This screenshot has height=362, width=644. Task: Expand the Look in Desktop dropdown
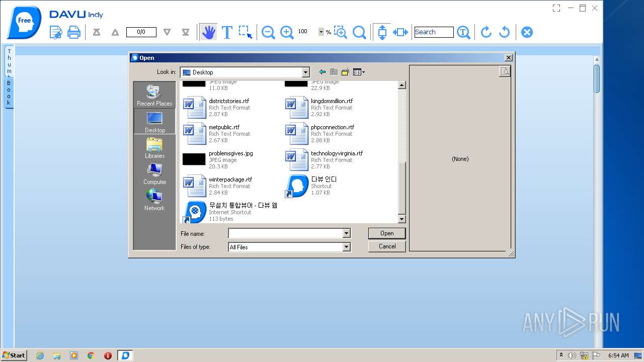305,72
